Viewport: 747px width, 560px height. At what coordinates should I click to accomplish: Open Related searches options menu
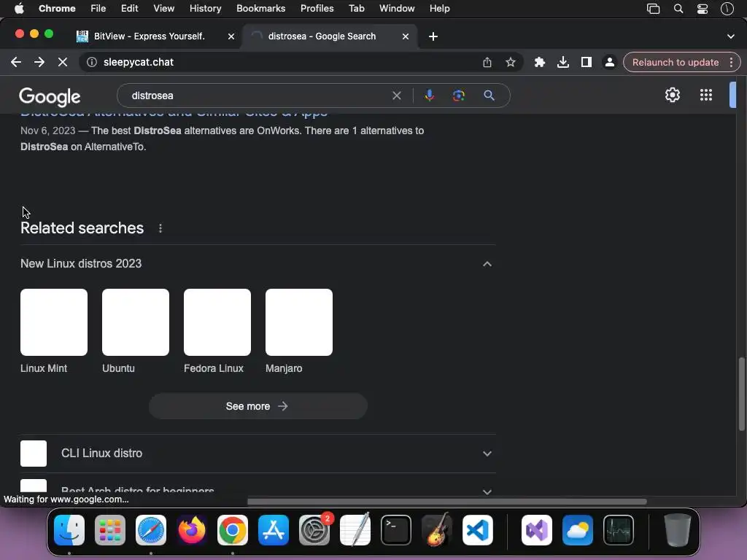(x=160, y=228)
